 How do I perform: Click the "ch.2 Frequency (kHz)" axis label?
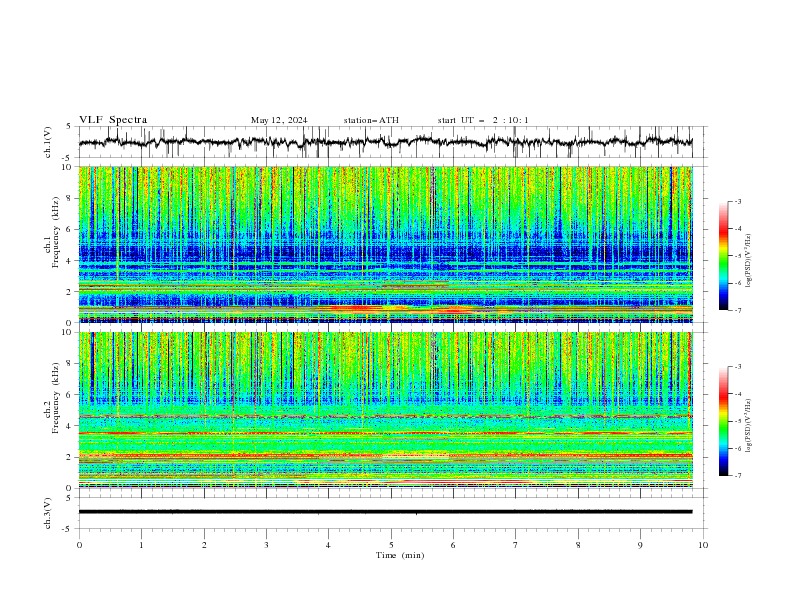click(52, 397)
